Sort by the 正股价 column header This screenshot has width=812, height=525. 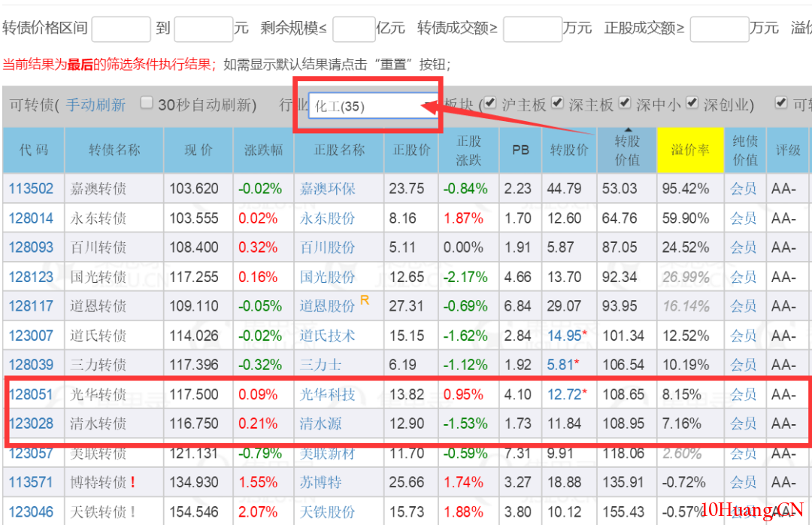pos(411,150)
